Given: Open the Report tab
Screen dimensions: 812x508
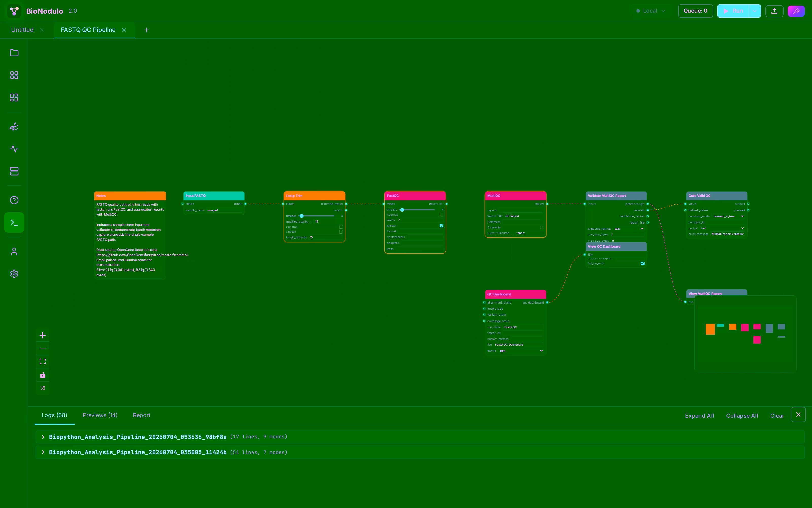Looking at the screenshot, I should coord(142,415).
